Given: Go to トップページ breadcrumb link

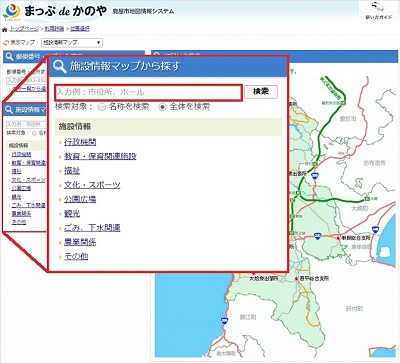Looking at the screenshot, I should (24, 29).
